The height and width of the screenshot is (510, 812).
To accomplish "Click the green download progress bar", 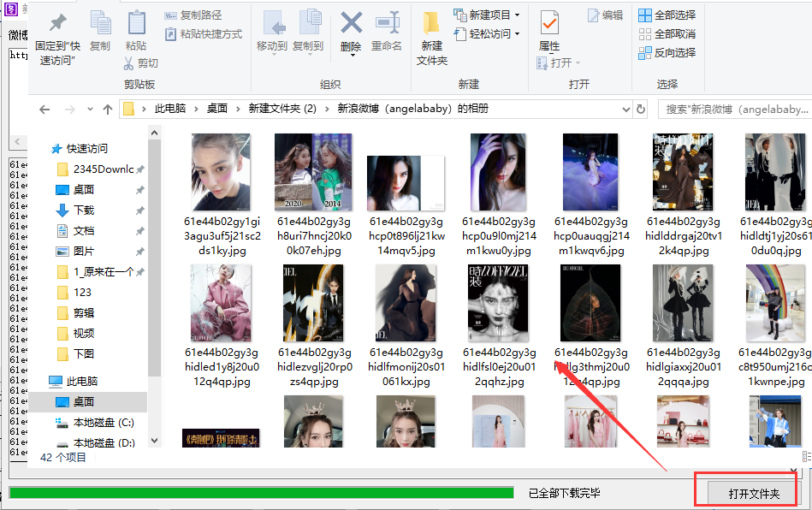I will [262, 493].
